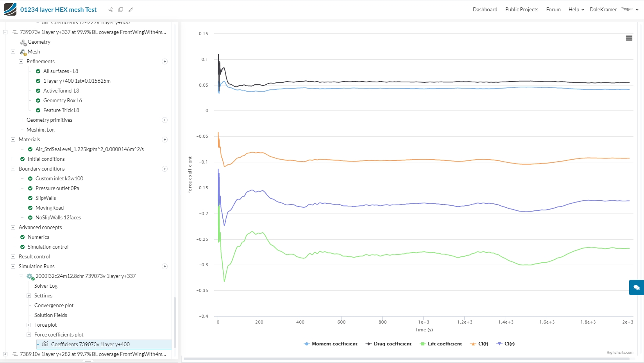
Task: Select the Convergence plot item
Action: point(54,306)
